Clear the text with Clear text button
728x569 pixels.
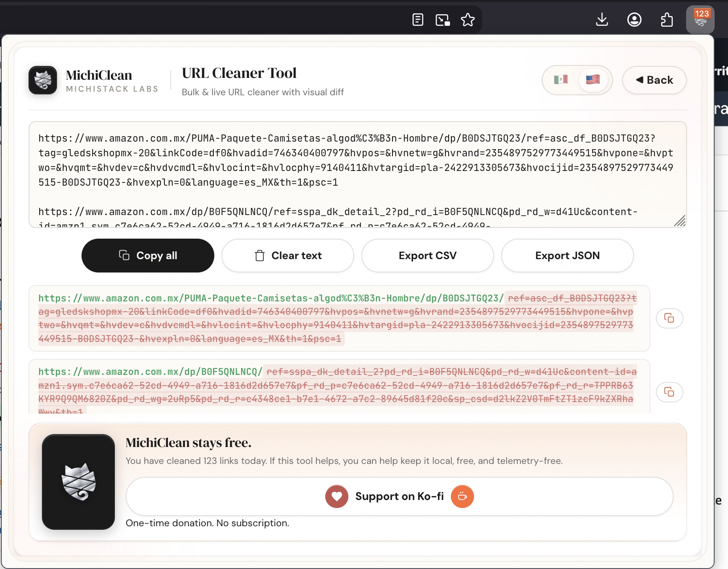click(288, 256)
